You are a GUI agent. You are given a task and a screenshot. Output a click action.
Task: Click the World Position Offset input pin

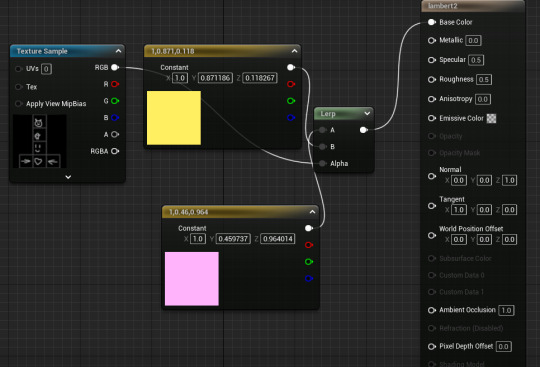432,235
